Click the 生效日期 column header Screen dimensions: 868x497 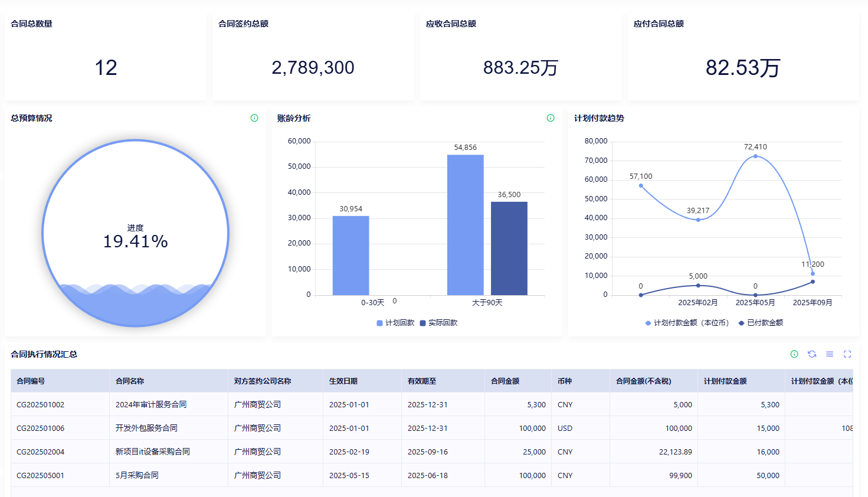tap(343, 381)
